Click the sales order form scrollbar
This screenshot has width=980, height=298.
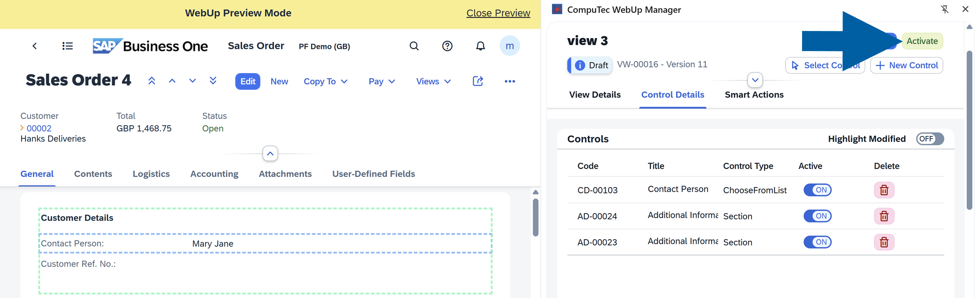click(535, 218)
